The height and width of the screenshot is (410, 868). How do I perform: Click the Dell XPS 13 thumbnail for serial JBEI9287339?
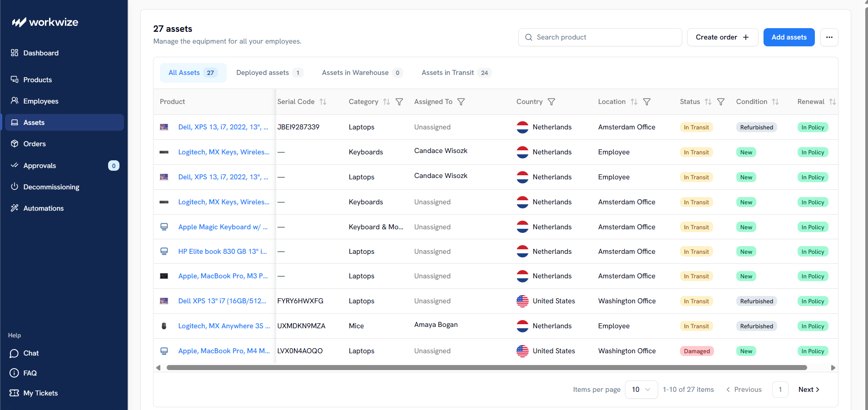pyautogui.click(x=164, y=127)
